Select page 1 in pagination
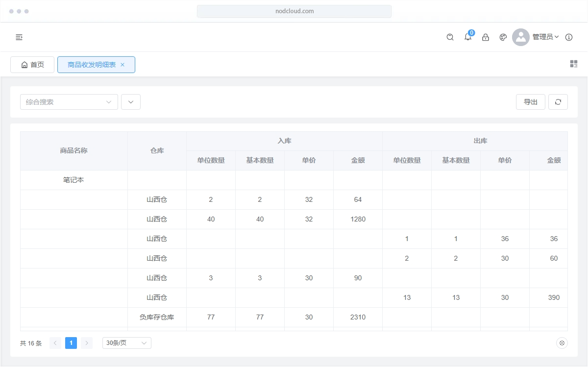Image resolution: width=588 pixels, height=367 pixels. (x=71, y=343)
